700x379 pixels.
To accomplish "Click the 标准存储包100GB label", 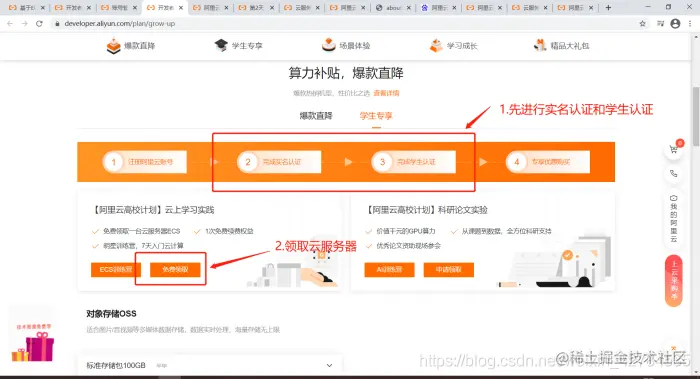I will 116,365.
